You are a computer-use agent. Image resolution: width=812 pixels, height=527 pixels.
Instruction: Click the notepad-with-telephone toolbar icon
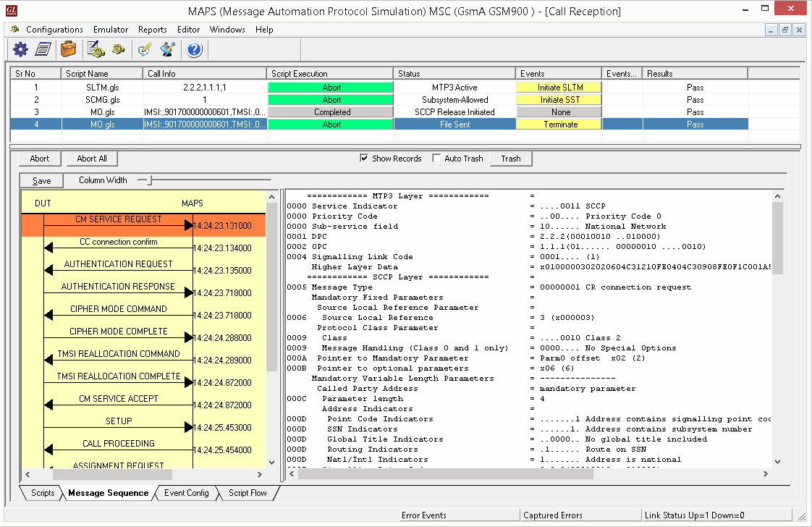96,50
